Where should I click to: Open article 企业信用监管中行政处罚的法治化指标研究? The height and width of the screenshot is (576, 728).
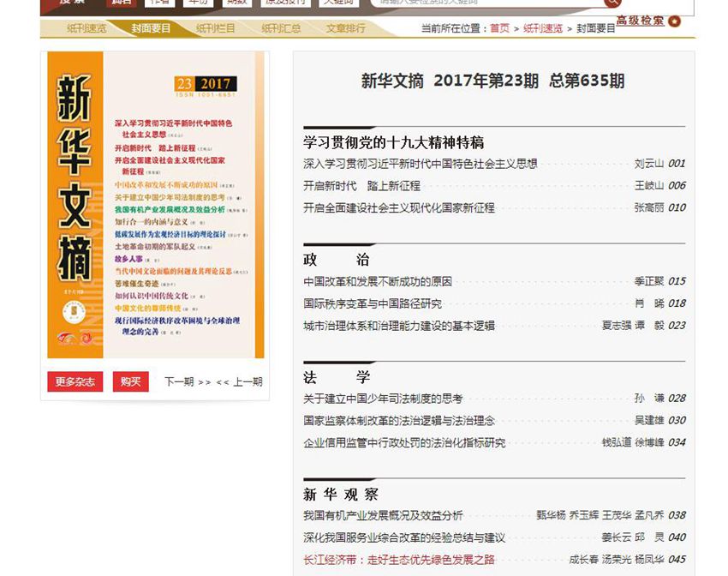click(404, 442)
